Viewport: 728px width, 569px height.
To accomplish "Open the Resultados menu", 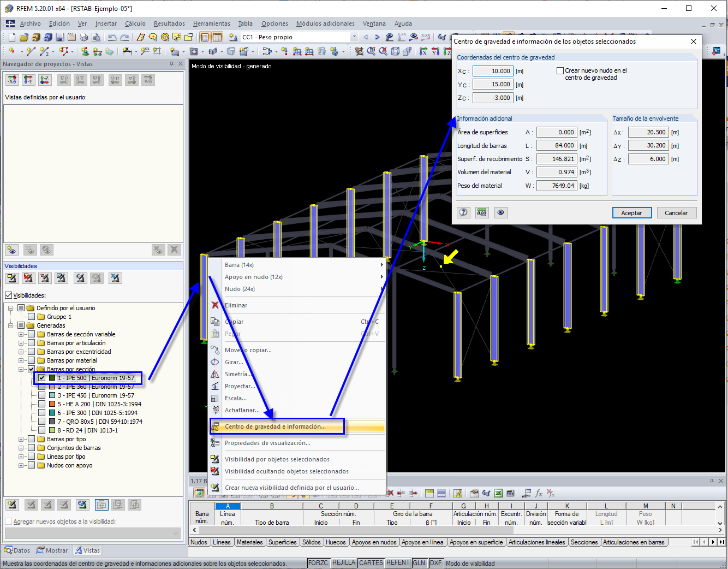I will point(169,23).
